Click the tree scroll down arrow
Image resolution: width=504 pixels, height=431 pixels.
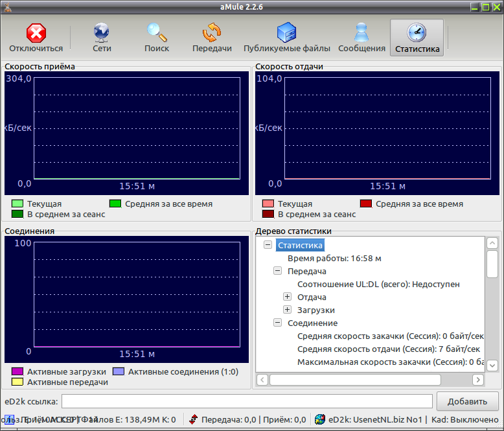[492, 366]
